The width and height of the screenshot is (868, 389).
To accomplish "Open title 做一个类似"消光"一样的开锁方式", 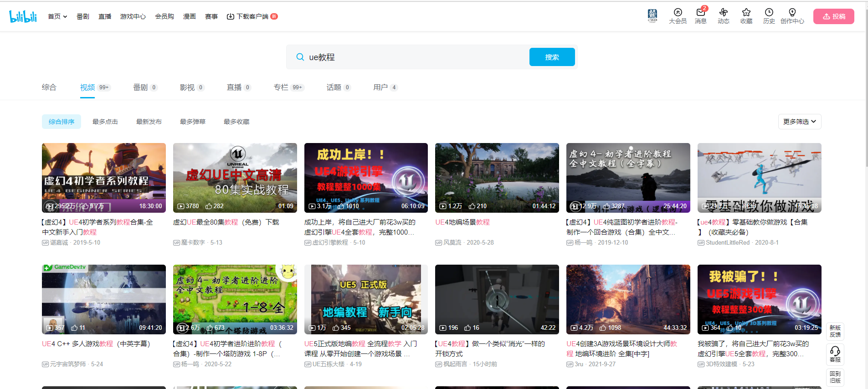I will (x=490, y=349).
